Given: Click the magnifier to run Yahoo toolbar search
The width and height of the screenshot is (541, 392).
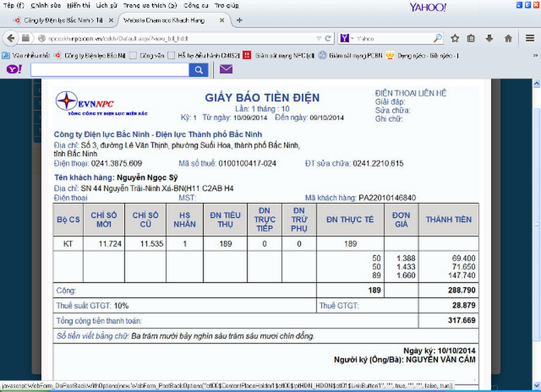Looking at the screenshot, I should [x=198, y=69].
